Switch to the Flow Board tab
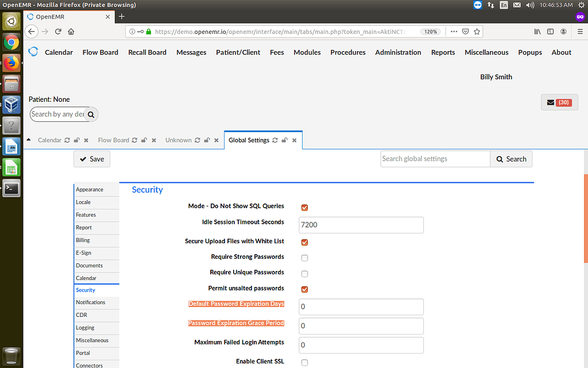This screenshot has width=588, height=368. point(113,140)
